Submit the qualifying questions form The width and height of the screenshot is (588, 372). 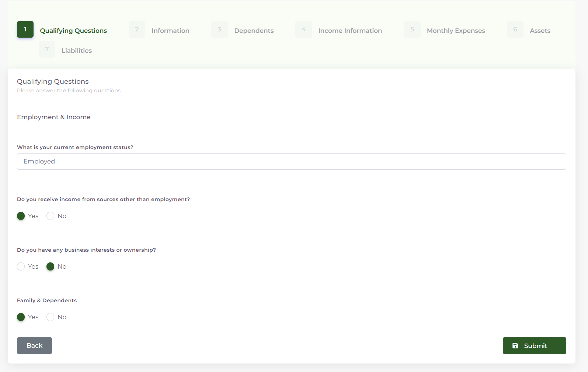coord(534,346)
